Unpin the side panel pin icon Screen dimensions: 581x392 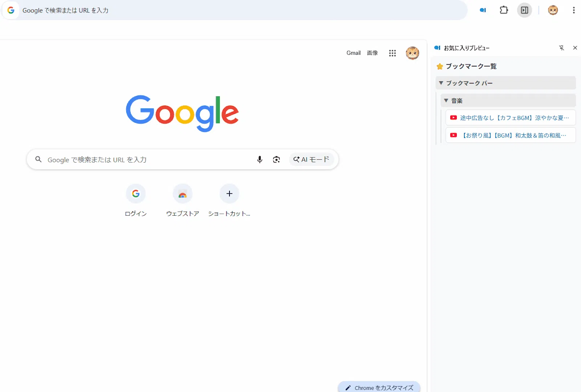(x=561, y=48)
